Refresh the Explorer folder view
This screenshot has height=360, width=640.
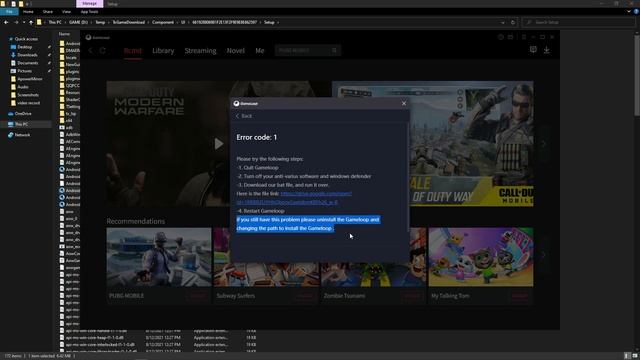513,22
